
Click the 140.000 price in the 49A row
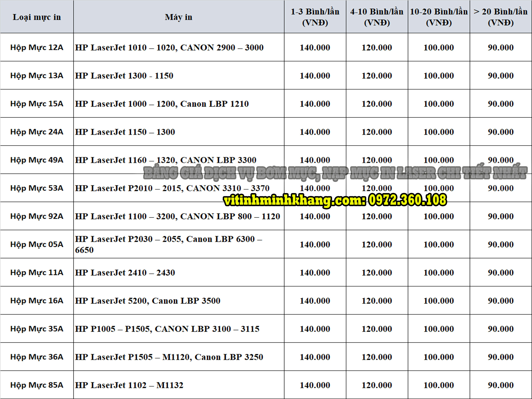click(x=315, y=160)
